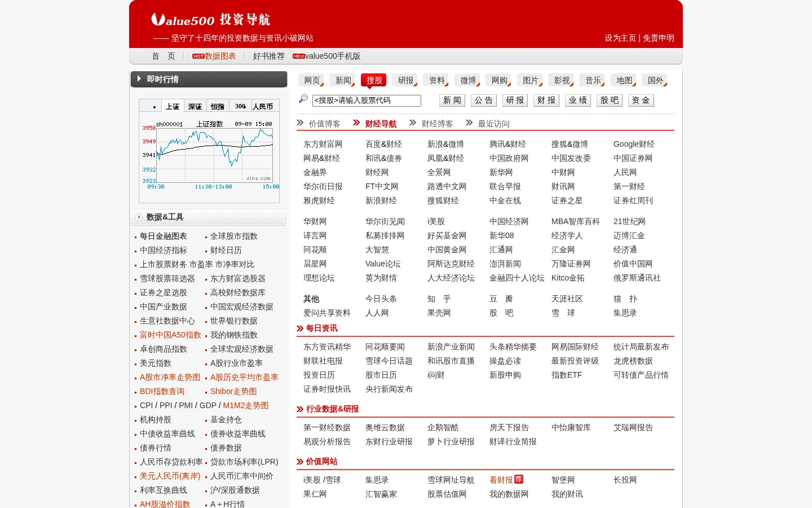Open the 价值博客 section tab
Image resolution: width=812 pixels, height=508 pixels.
pos(324,124)
